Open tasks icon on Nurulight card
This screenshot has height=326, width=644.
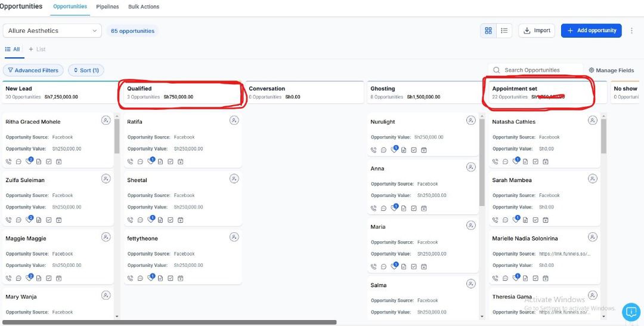pyautogui.click(x=414, y=150)
